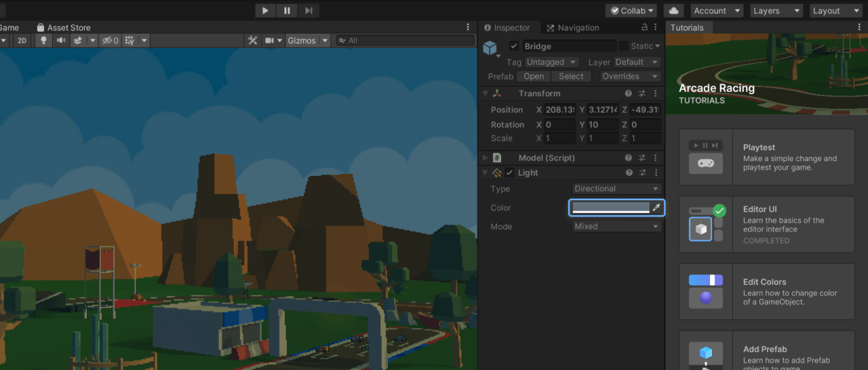Open the grid settings dropdown arrow

pyautogui.click(x=144, y=41)
